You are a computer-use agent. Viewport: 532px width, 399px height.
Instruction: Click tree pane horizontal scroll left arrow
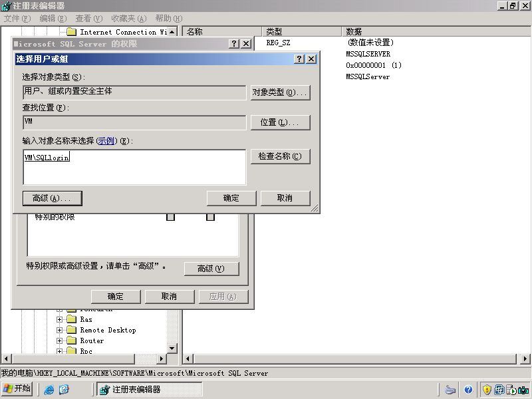pyautogui.click(x=6, y=358)
